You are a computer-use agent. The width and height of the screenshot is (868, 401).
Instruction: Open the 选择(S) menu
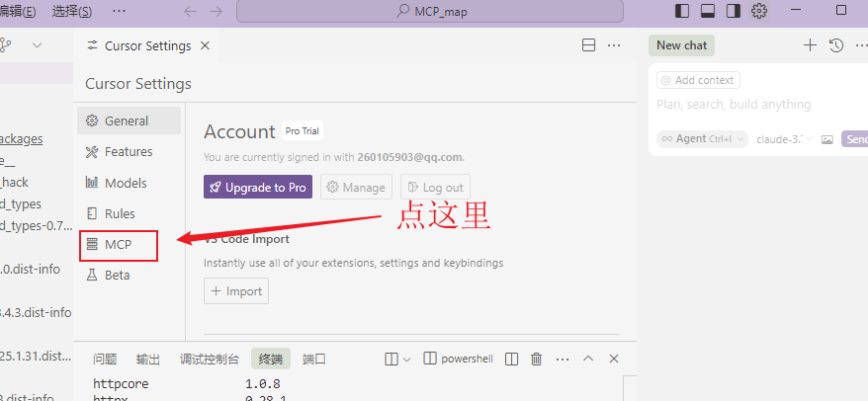point(72,12)
